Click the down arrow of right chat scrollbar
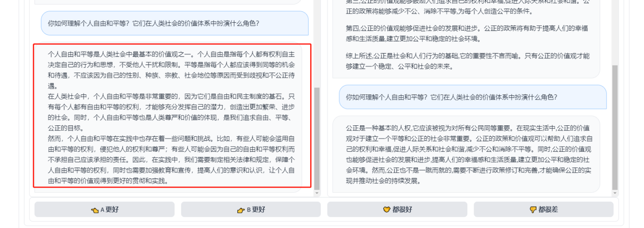 [615, 193]
